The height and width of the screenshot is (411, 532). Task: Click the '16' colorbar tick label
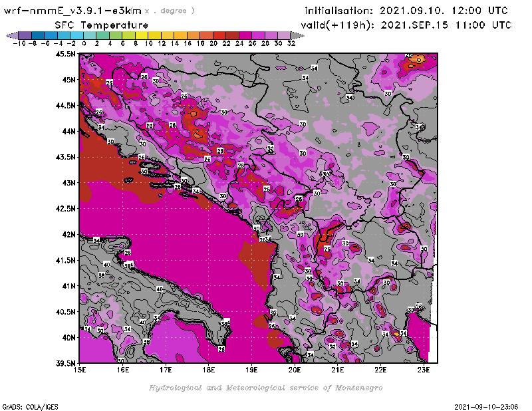188,43
